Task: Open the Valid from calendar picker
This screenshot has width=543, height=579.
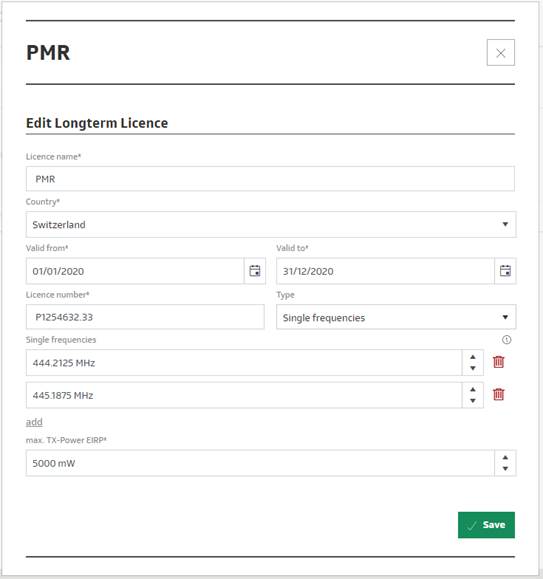Action: [255, 271]
